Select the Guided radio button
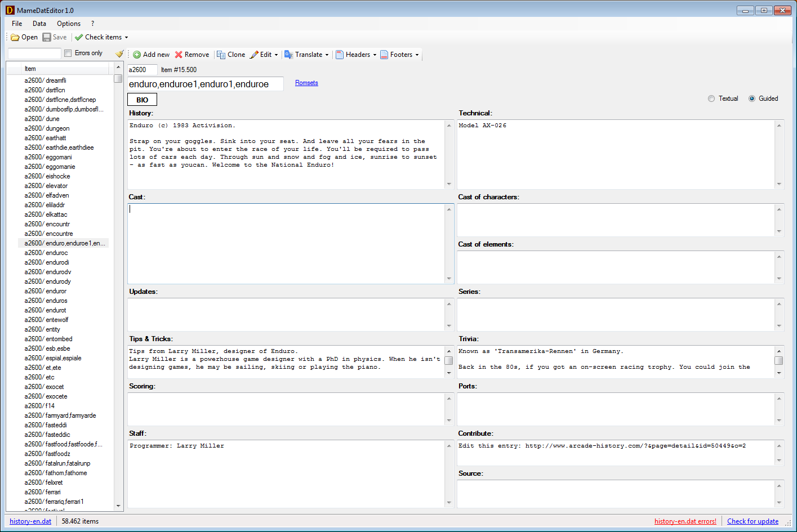The image size is (797, 532). click(752, 99)
